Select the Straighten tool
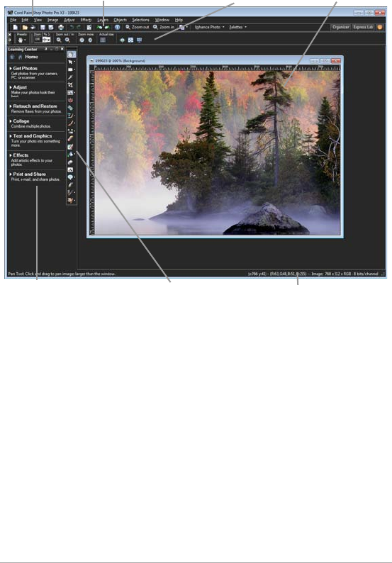392x563 pixels. (x=71, y=93)
